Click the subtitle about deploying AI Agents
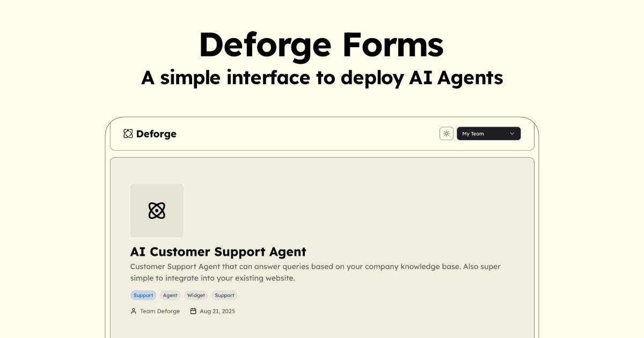This screenshot has height=338, width=644. (322, 78)
